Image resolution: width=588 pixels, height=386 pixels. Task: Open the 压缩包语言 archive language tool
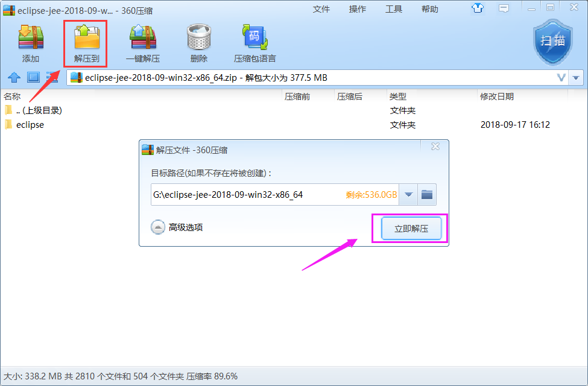tap(254, 43)
